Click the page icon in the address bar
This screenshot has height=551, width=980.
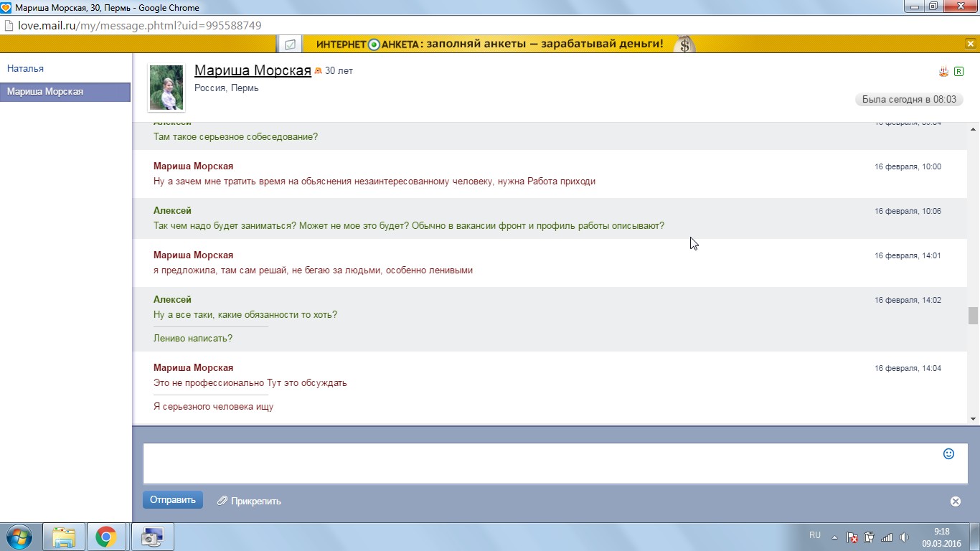click(9, 25)
